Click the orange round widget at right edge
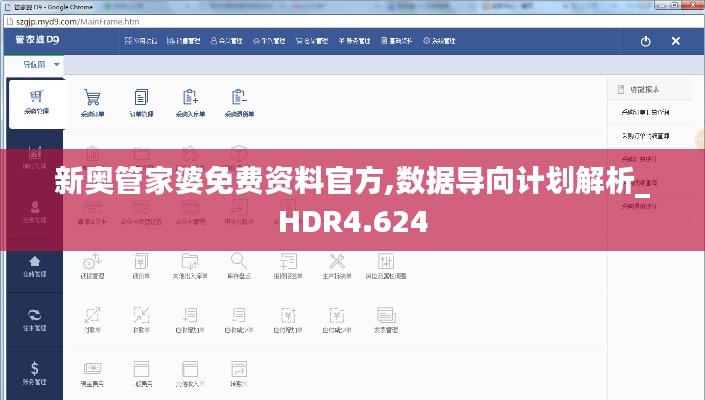Screen dimensions: 705x400 pos(701,139)
